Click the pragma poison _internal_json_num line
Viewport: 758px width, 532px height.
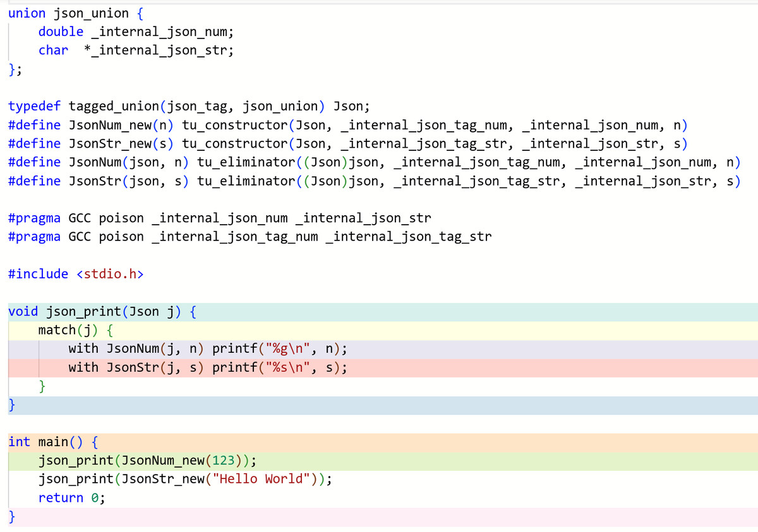coord(220,218)
